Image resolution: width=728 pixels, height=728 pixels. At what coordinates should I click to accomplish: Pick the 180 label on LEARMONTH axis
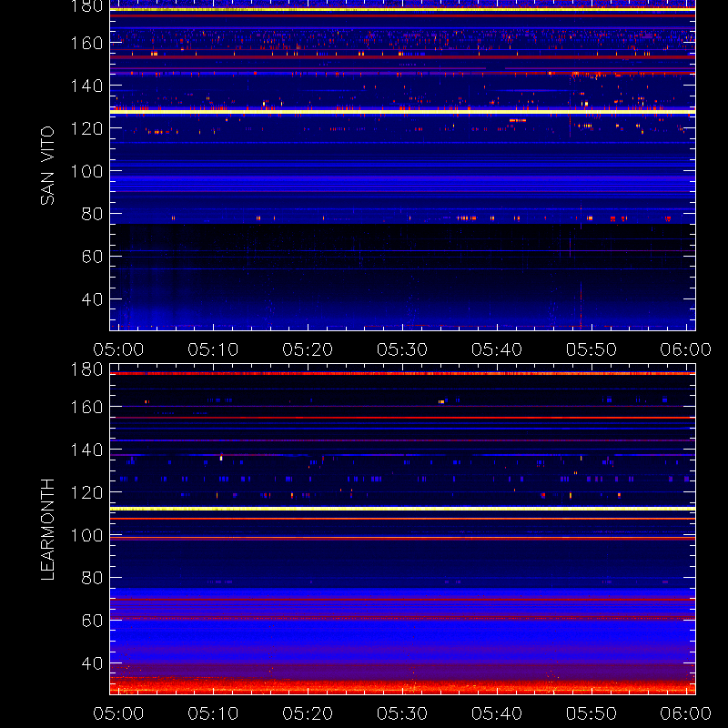click(86, 369)
